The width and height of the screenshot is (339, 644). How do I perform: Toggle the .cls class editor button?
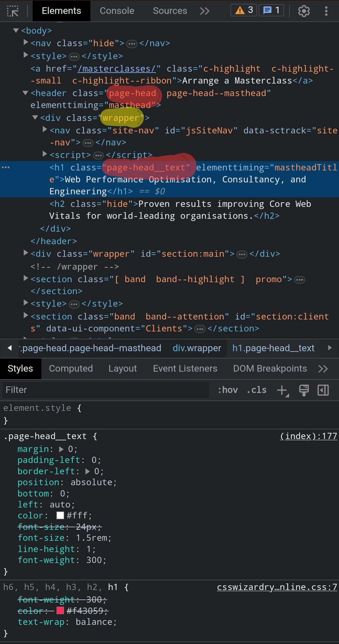tap(256, 390)
